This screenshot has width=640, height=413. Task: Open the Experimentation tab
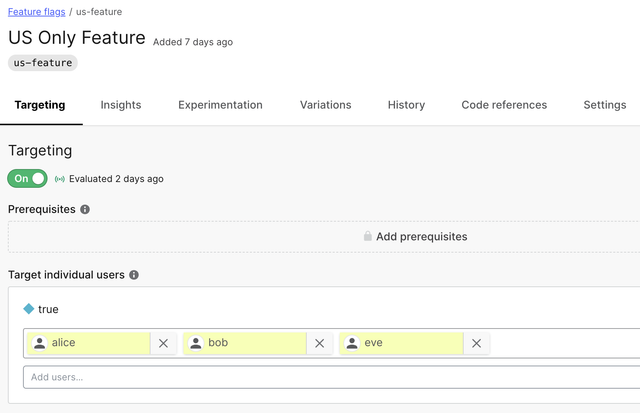point(220,105)
